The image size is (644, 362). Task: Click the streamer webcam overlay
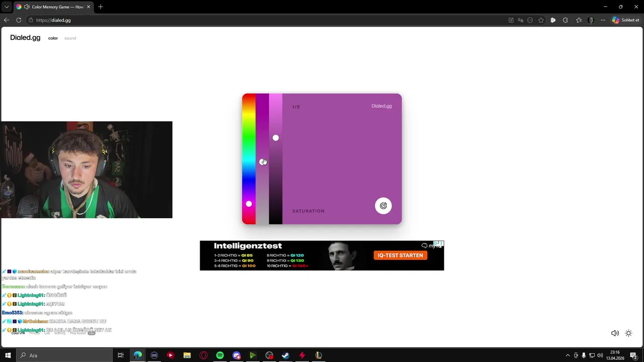coord(86,170)
